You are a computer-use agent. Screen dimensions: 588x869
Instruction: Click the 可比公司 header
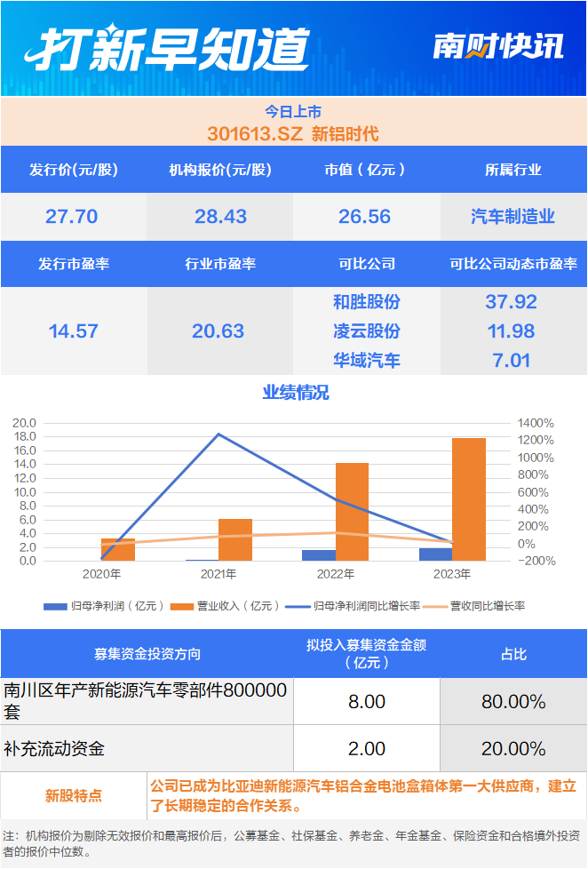point(367,263)
